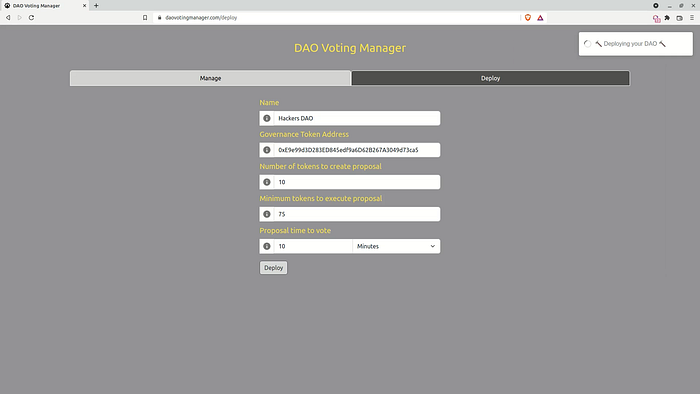The height and width of the screenshot is (394, 700).
Task: Open a new browser tab with plus
Action: [96, 6]
